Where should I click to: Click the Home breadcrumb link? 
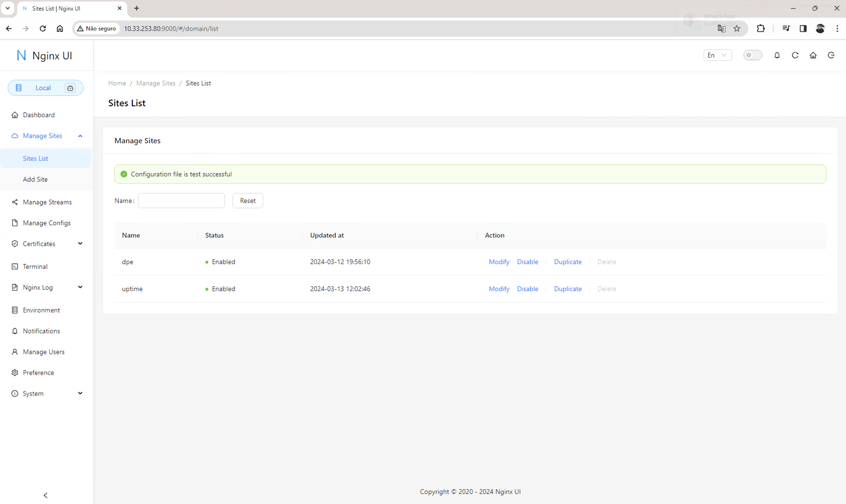[x=117, y=83]
